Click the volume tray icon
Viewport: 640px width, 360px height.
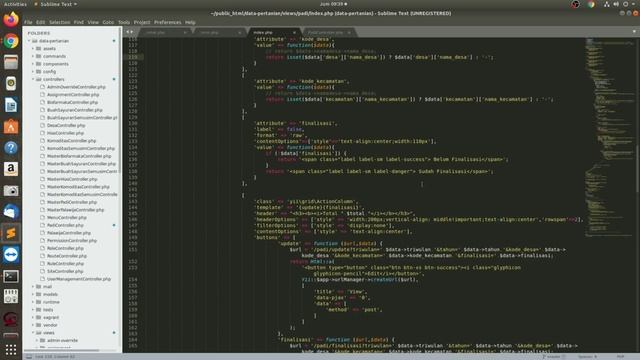(616, 4)
